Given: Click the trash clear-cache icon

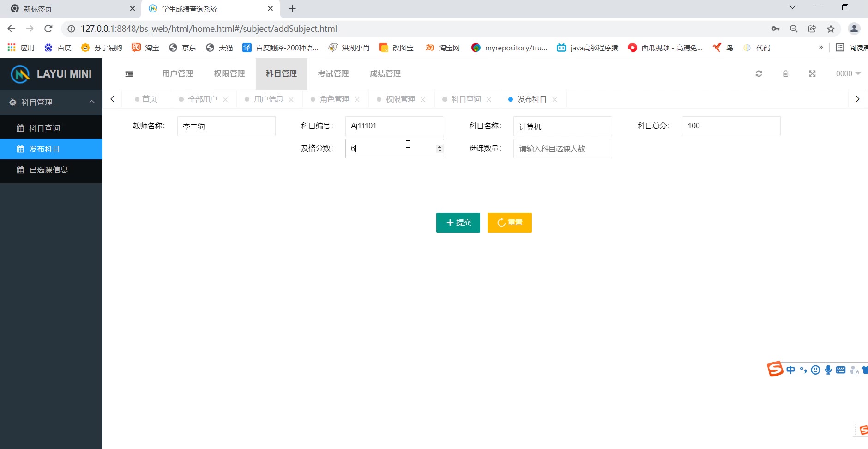Looking at the screenshot, I should point(785,74).
